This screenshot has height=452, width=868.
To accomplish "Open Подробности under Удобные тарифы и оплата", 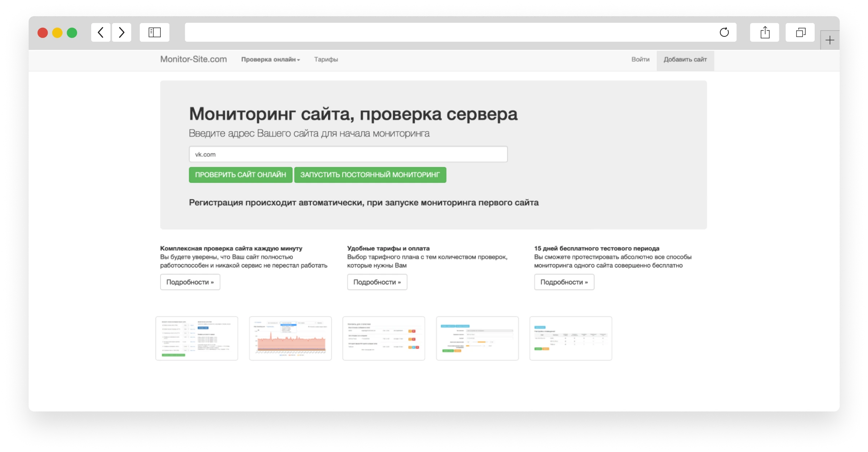I will point(377,282).
